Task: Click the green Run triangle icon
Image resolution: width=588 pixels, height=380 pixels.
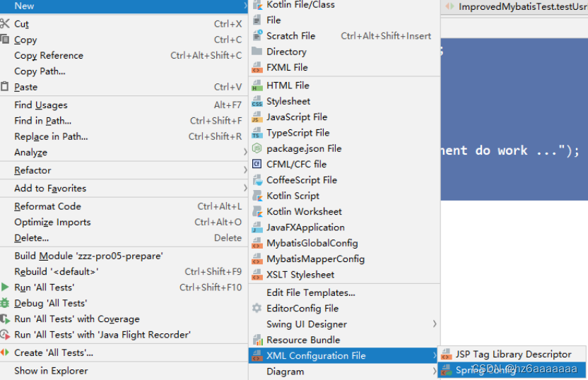Action: pyautogui.click(x=5, y=287)
